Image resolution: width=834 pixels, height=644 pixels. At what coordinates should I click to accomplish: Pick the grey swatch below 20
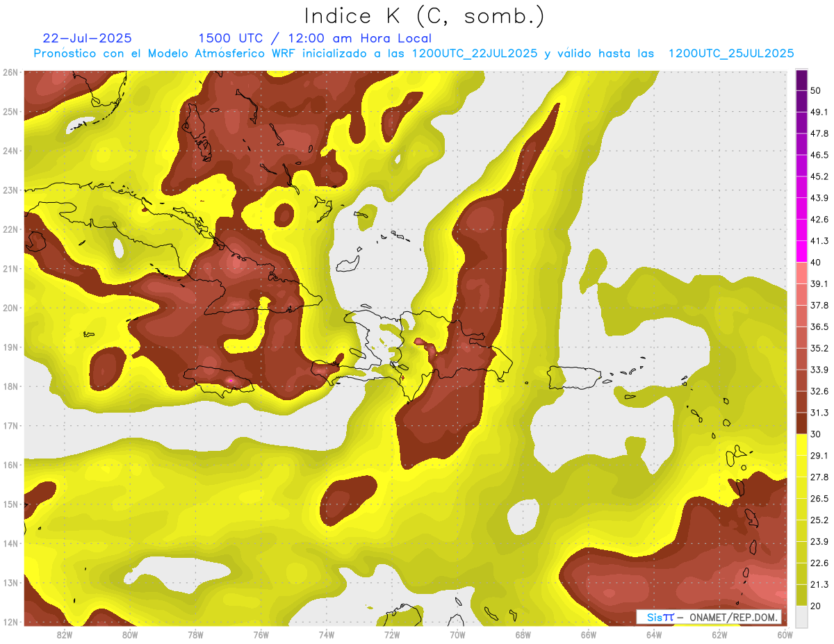(801, 616)
